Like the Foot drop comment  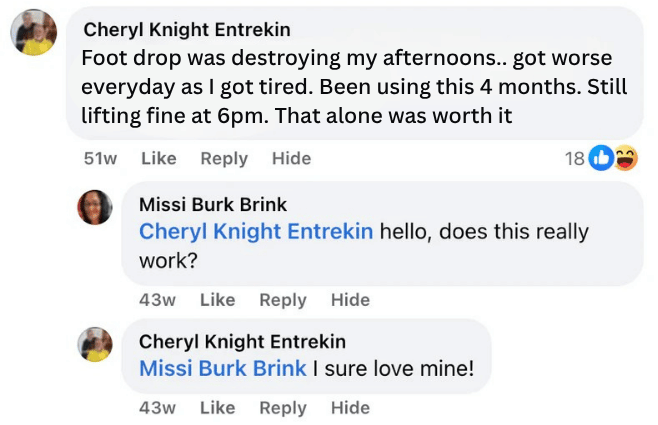(158, 158)
